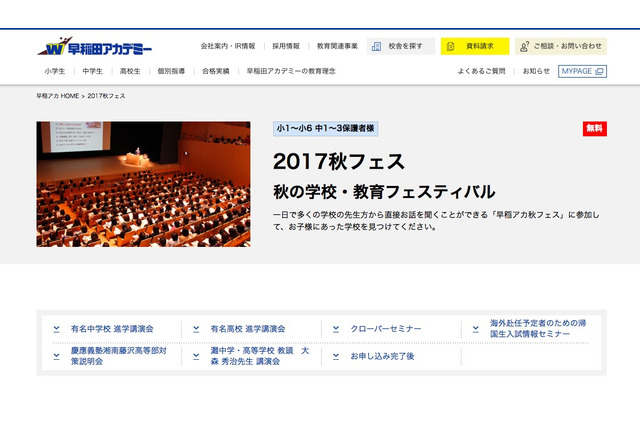Open the 個別指導 menu item
640x426 pixels.
pos(171,71)
